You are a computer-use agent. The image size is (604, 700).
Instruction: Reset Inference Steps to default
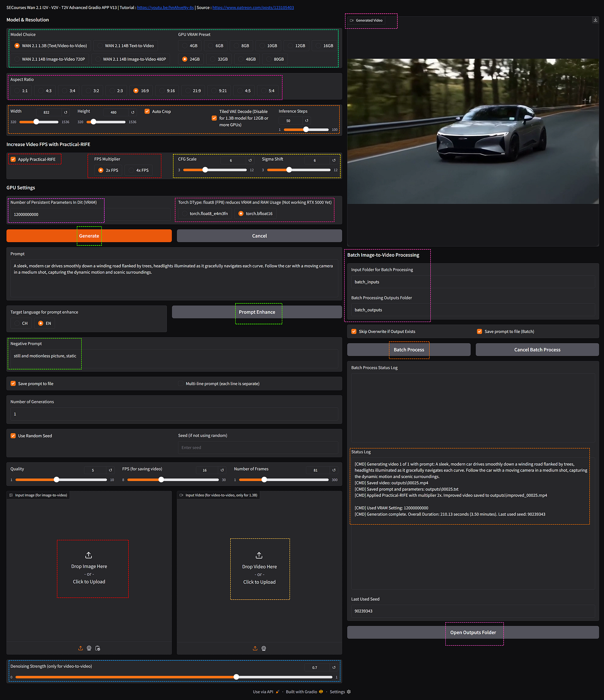click(x=307, y=120)
